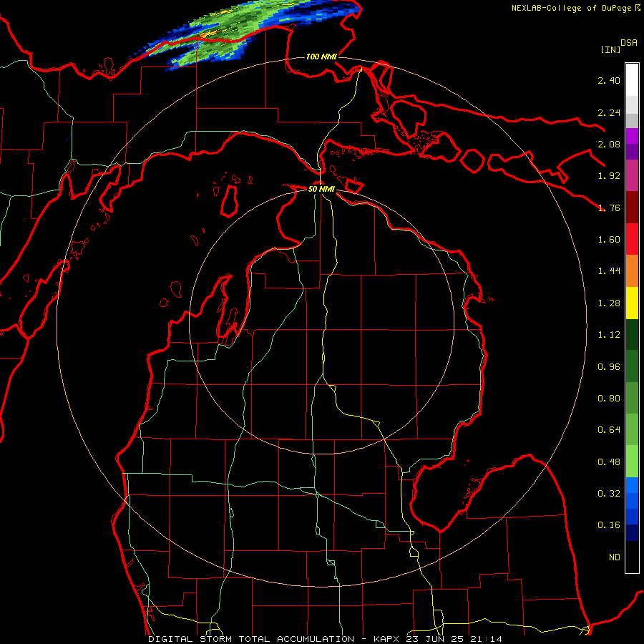Click the 1.12 legend value
The height and width of the screenshot is (644, 644).
(609, 335)
